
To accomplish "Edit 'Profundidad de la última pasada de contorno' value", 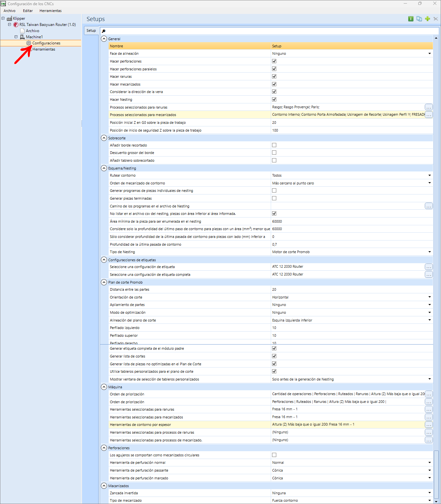I will (x=352, y=244).
